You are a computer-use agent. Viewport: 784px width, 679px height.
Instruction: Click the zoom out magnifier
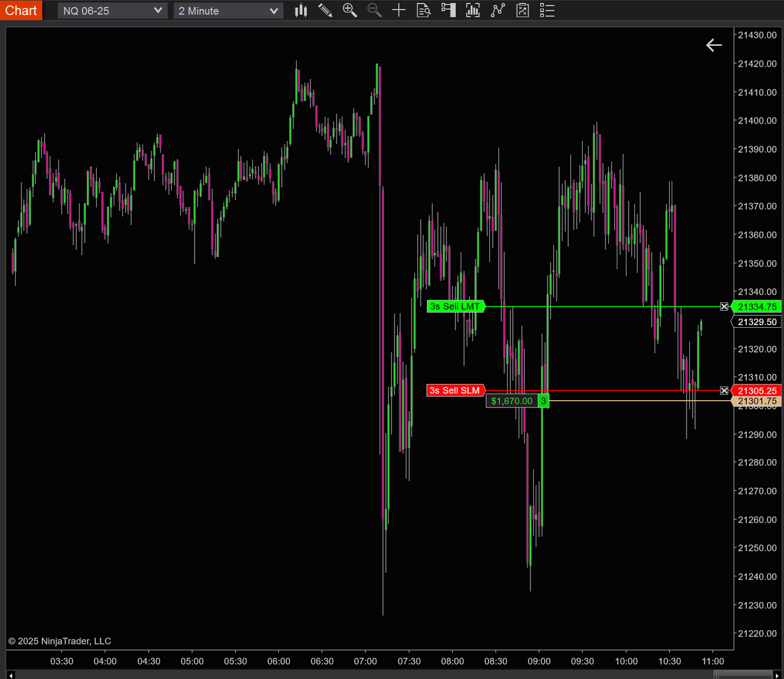click(374, 10)
